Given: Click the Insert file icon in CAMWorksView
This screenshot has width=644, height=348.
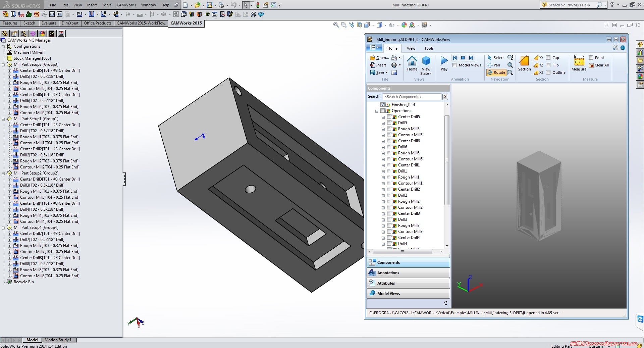Looking at the screenshot, I should coord(372,65).
